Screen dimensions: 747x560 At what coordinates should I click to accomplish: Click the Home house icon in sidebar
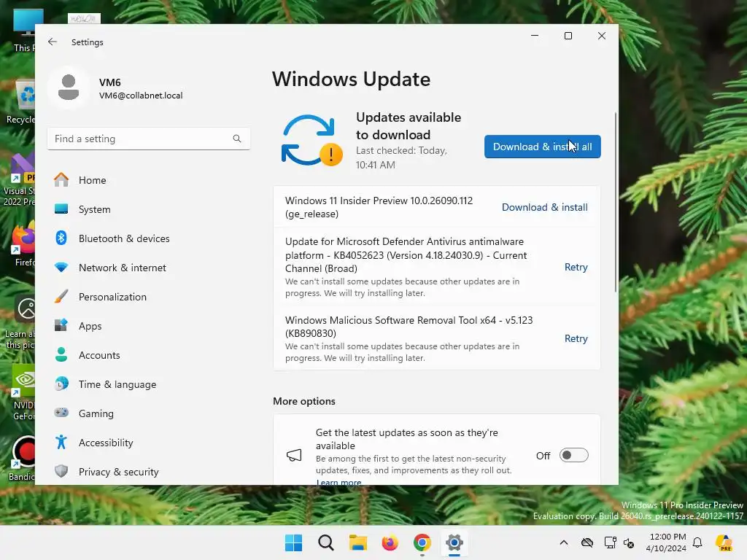61,180
